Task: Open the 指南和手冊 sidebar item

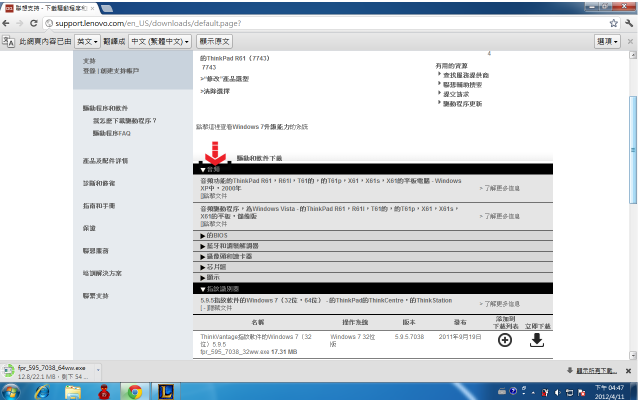Action: tap(99, 206)
